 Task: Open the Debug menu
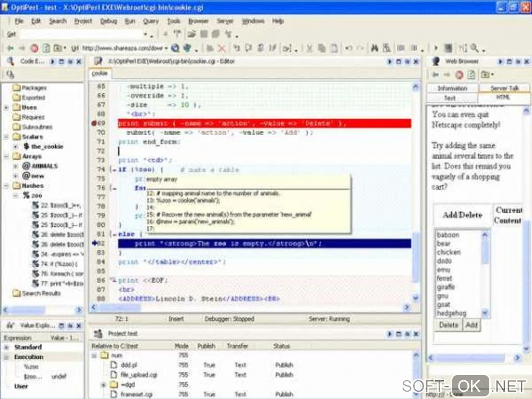coord(108,21)
